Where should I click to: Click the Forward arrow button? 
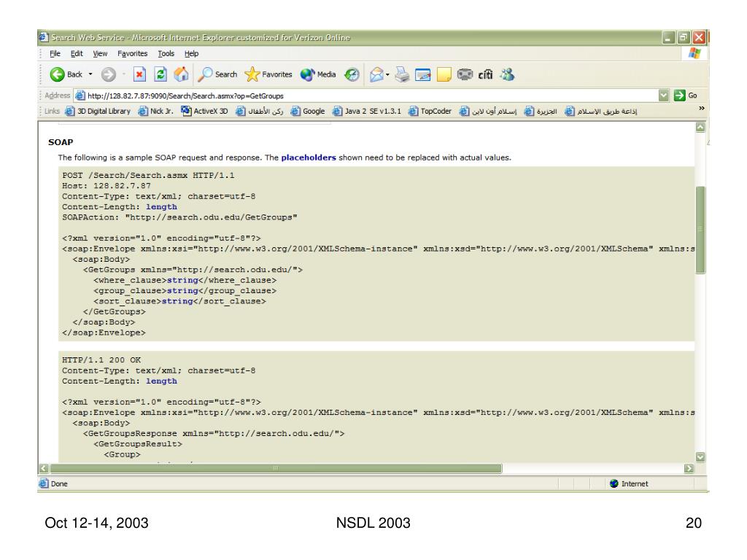click(x=109, y=74)
